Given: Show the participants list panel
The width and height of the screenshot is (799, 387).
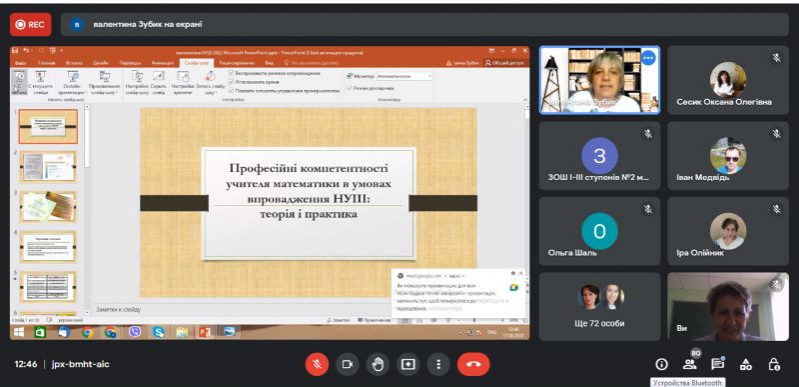Looking at the screenshot, I should pos(689,364).
